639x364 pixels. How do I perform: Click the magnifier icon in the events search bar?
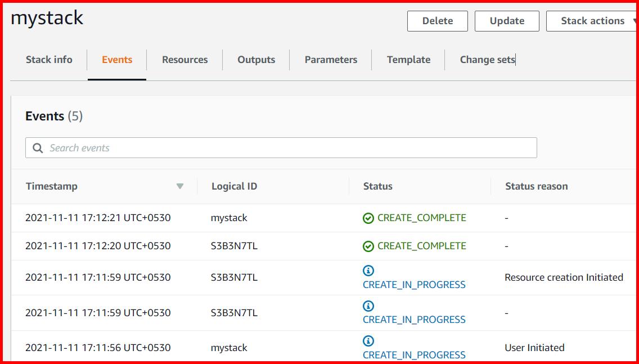(38, 147)
